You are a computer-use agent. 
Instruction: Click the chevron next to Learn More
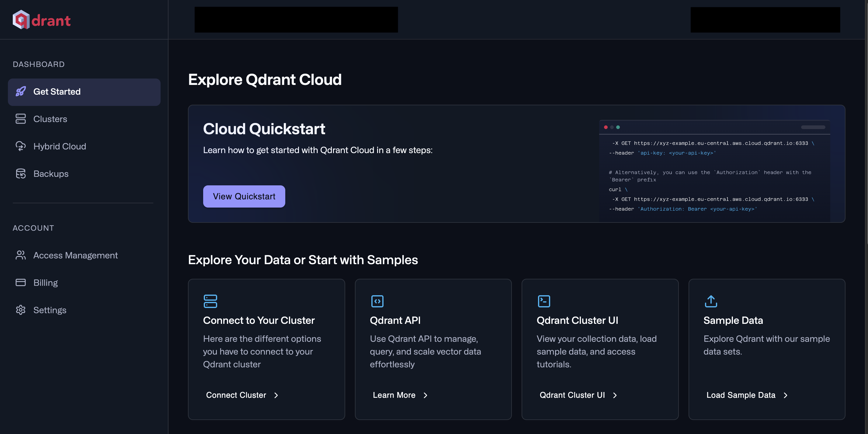coord(425,395)
